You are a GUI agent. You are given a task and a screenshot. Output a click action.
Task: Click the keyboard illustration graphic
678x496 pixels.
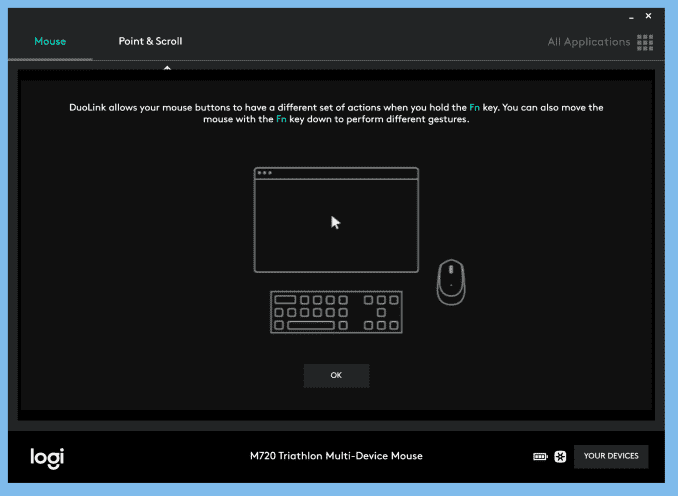click(336, 312)
